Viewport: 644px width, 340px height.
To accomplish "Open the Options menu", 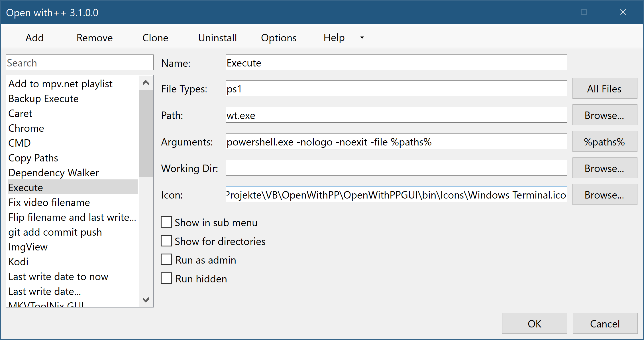I will [279, 38].
